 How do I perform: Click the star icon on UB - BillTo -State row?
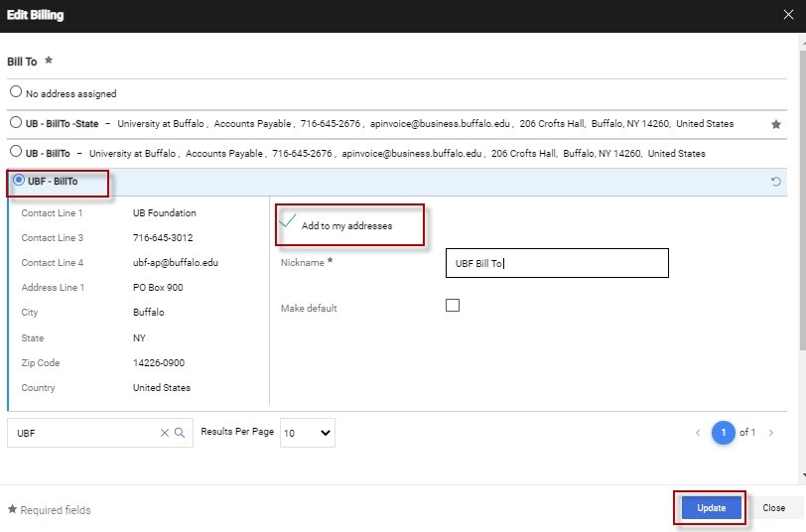(x=775, y=124)
